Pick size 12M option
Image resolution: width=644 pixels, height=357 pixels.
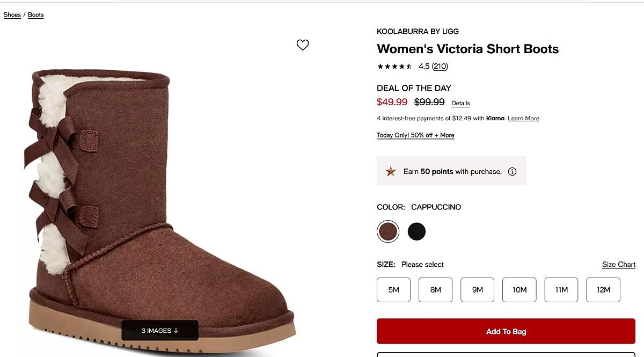[603, 290]
